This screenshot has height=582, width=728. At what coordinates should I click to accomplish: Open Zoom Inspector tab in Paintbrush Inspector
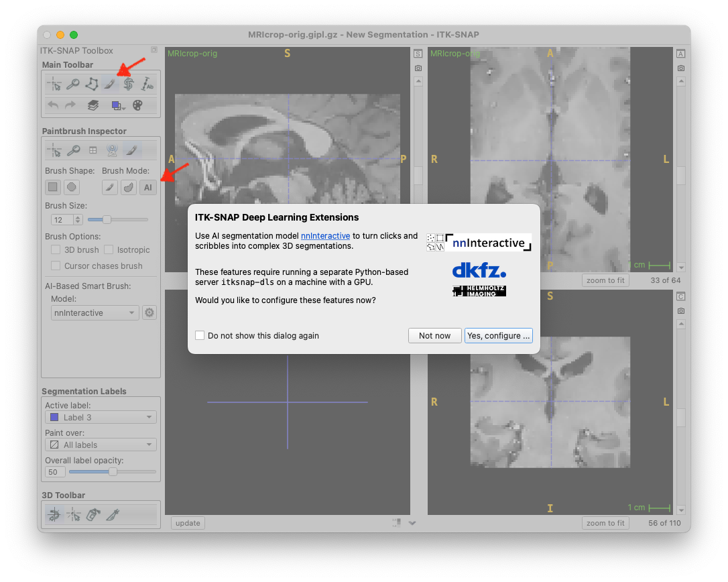pyautogui.click(x=73, y=150)
